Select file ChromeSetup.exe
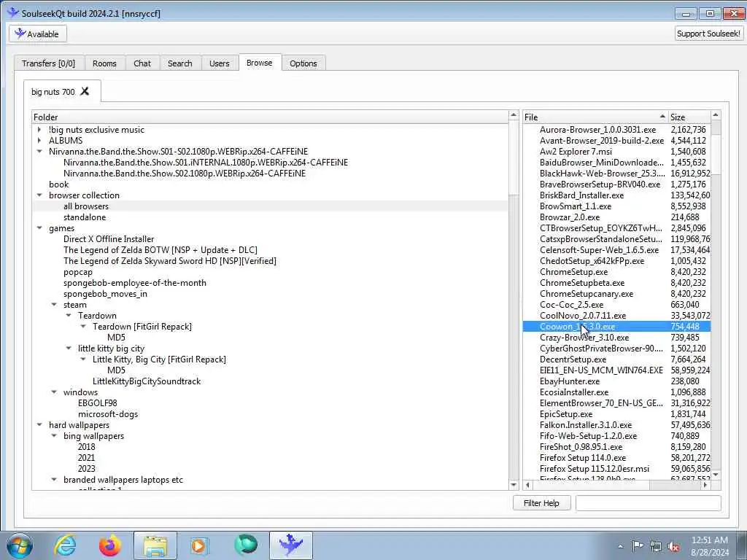This screenshot has width=747, height=560. 573,272
